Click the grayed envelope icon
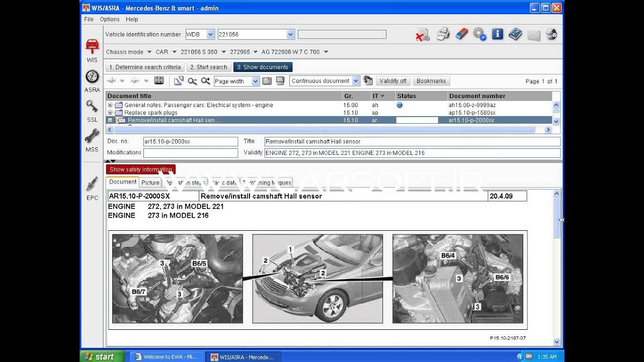 pos(534,35)
